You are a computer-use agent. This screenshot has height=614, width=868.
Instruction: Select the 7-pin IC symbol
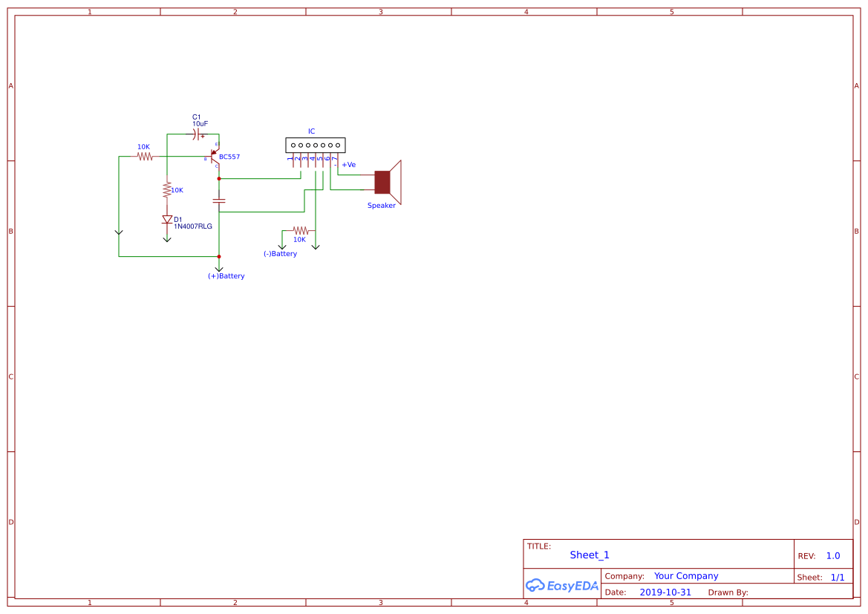315,145
